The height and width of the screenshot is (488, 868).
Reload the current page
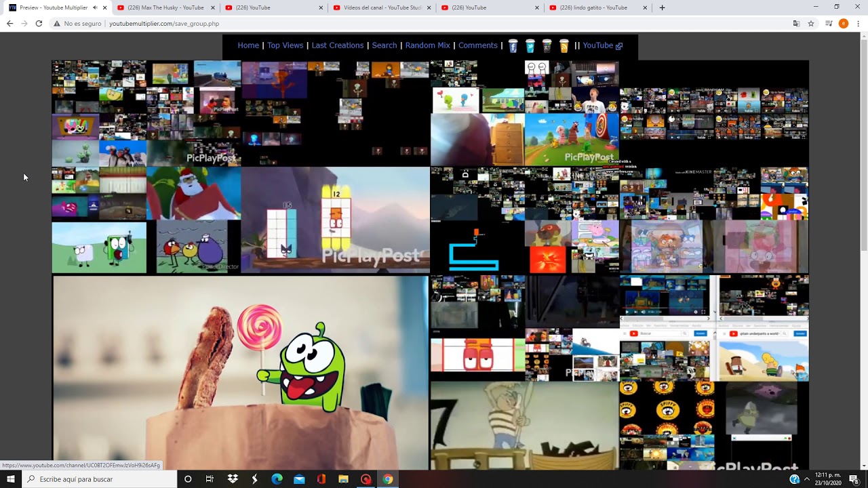point(39,24)
